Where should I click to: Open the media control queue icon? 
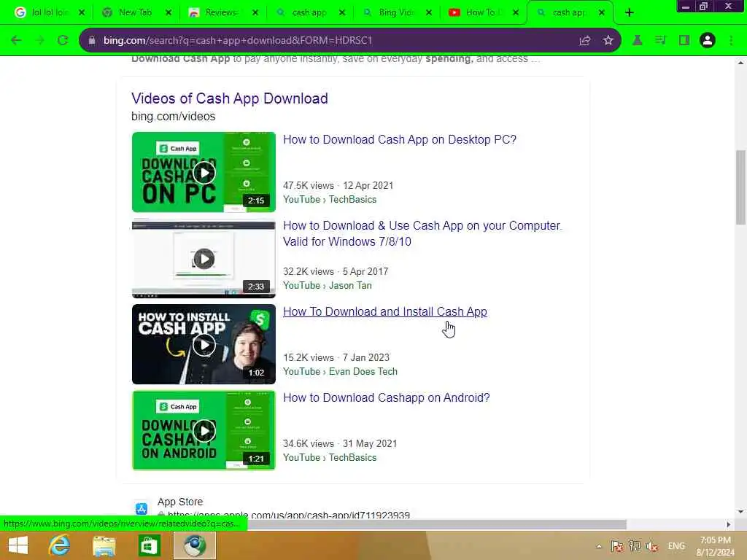point(660,41)
